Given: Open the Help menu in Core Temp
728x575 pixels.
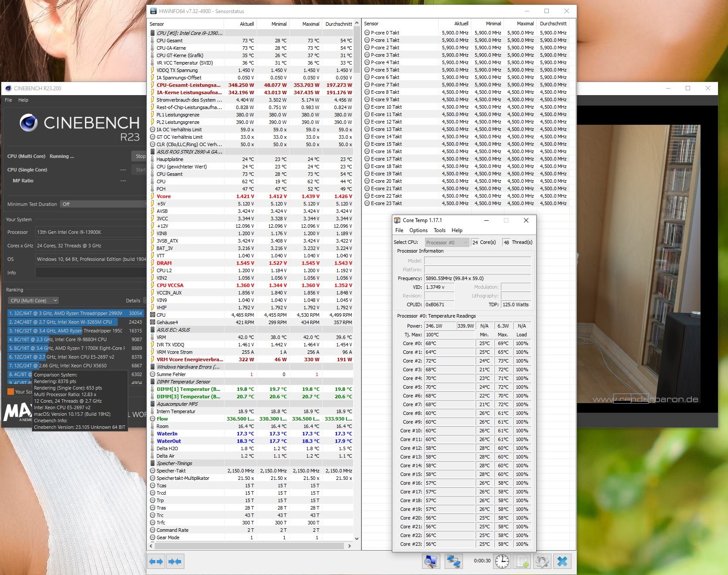Looking at the screenshot, I should pyautogui.click(x=457, y=230).
